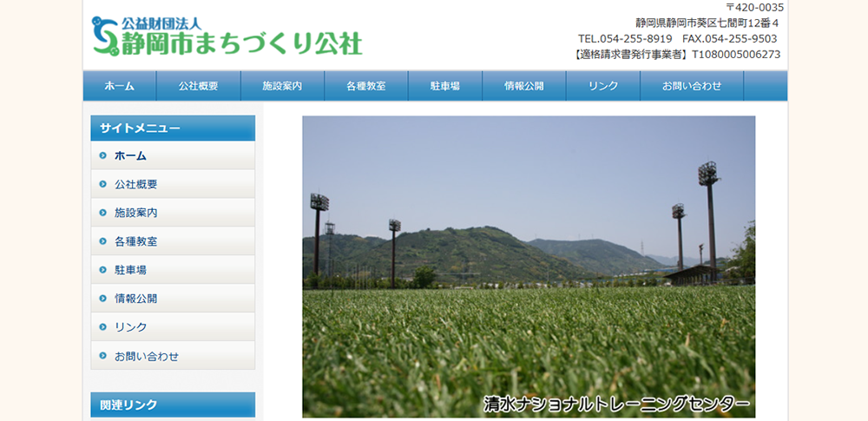Select ホーム in the site menu sidebar
868x421 pixels.
[173, 155]
